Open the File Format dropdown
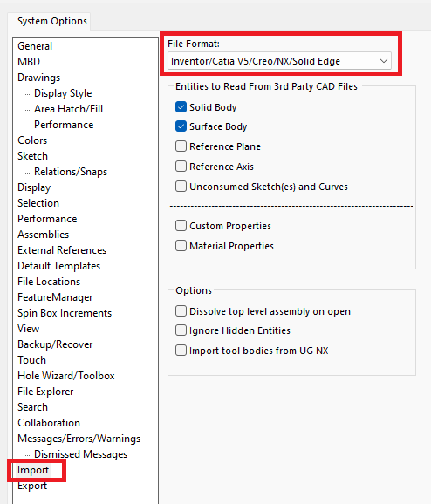Viewport: 431px width, 504px height. coord(279,61)
